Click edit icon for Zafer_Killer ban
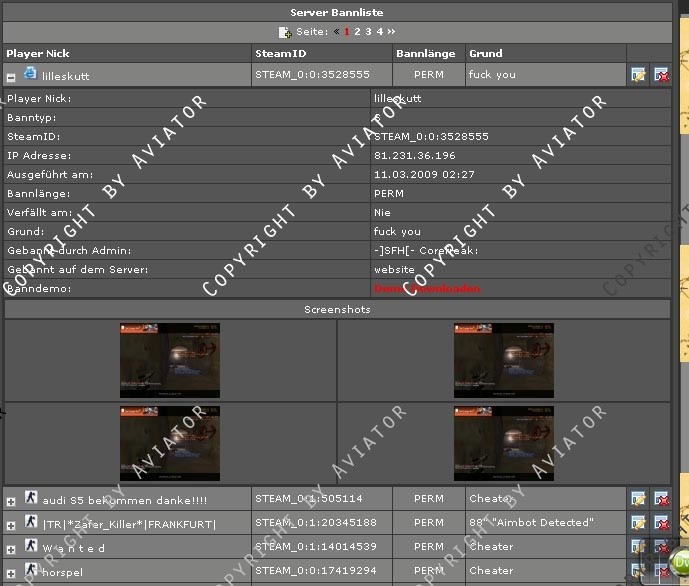This screenshot has width=689, height=586. pos(638,522)
